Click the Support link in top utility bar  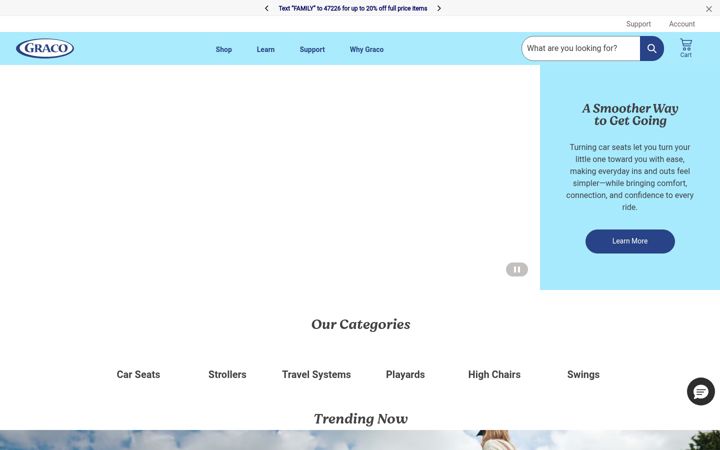(x=638, y=24)
